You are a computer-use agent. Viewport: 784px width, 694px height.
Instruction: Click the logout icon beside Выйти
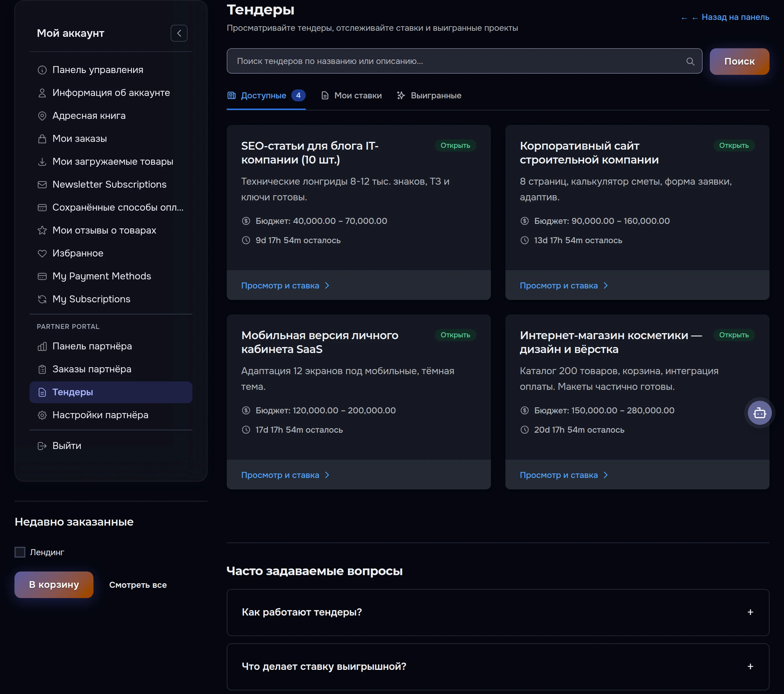[x=42, y=446]
